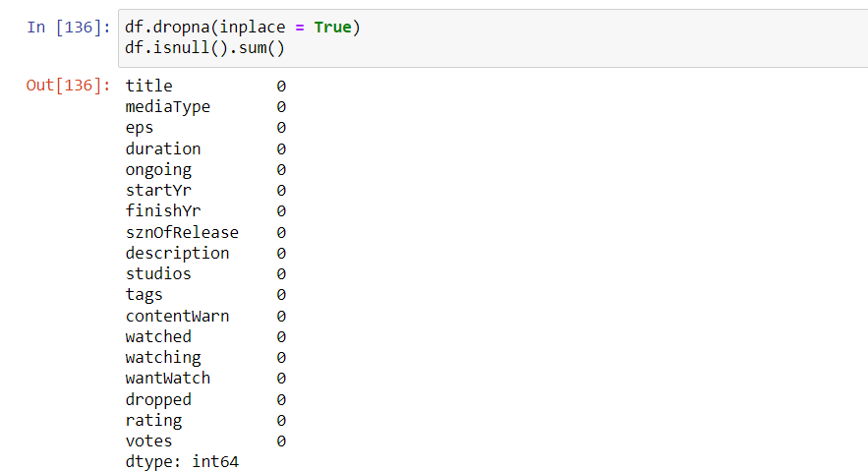Click the rating row label
The width and height of the screenshot is (868, 471).
(153, 421)
